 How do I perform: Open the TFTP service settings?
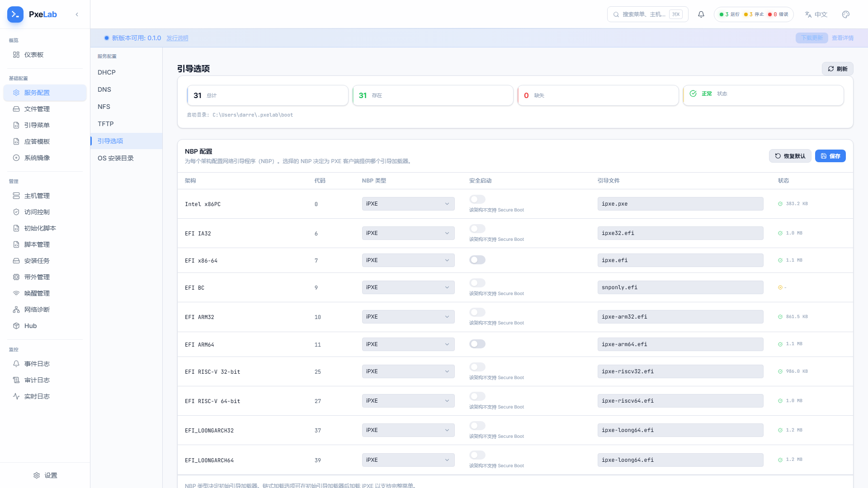[x=127, y=124]
